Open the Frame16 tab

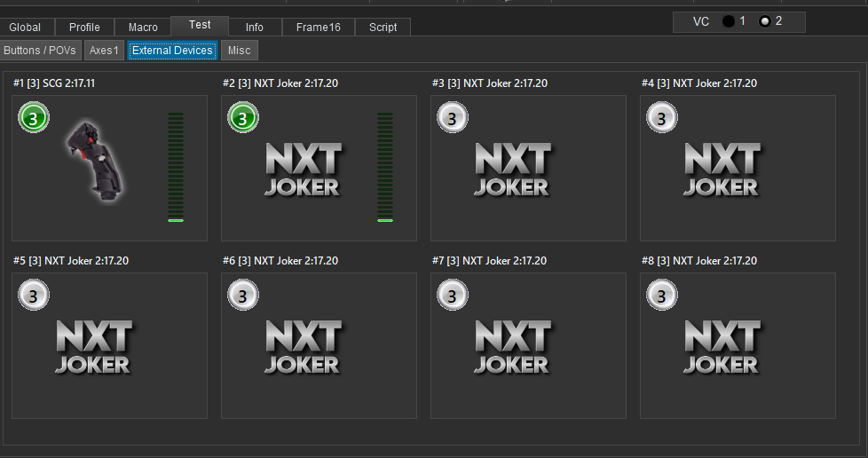(318, 28)
